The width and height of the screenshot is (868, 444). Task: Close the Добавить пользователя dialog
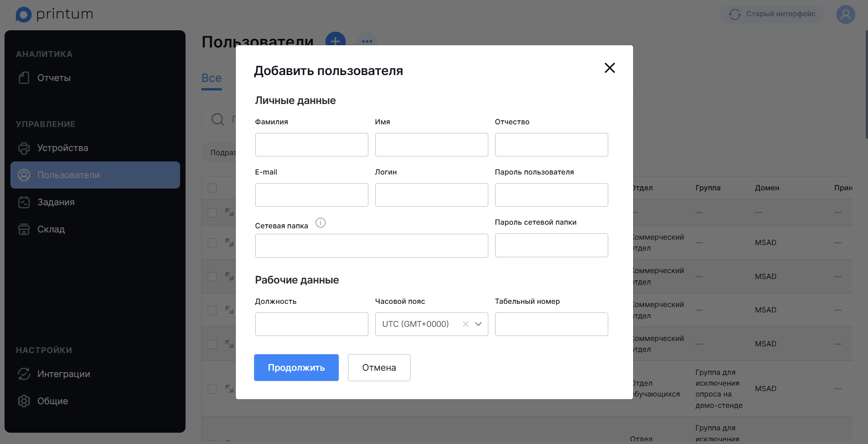pyautogui.click(x=610, y=68)
